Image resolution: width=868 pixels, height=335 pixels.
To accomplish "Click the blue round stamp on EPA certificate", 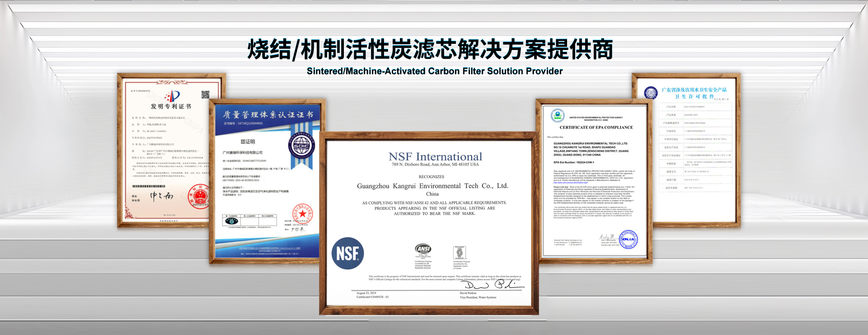I will pyautogui.click(x=628, y=239).
